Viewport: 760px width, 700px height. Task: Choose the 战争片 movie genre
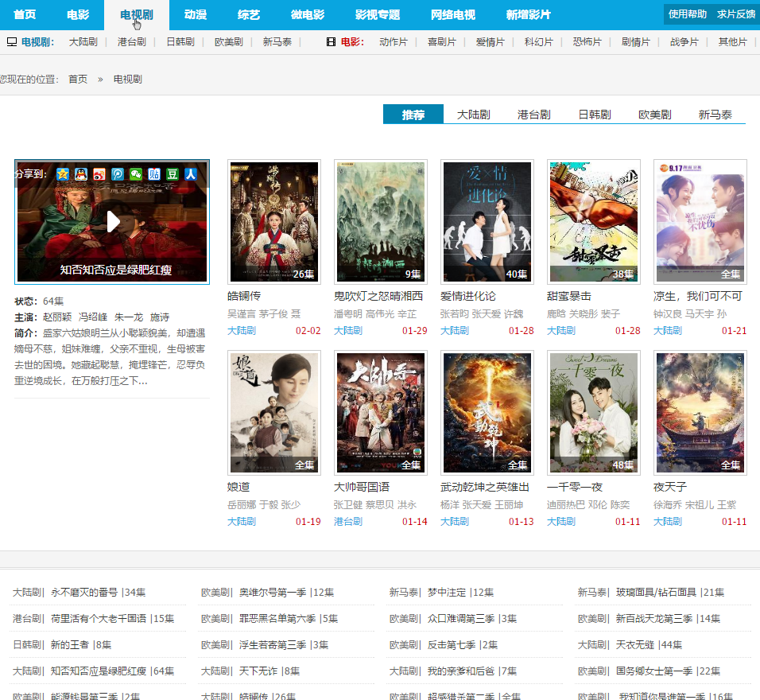click(684, 42)
